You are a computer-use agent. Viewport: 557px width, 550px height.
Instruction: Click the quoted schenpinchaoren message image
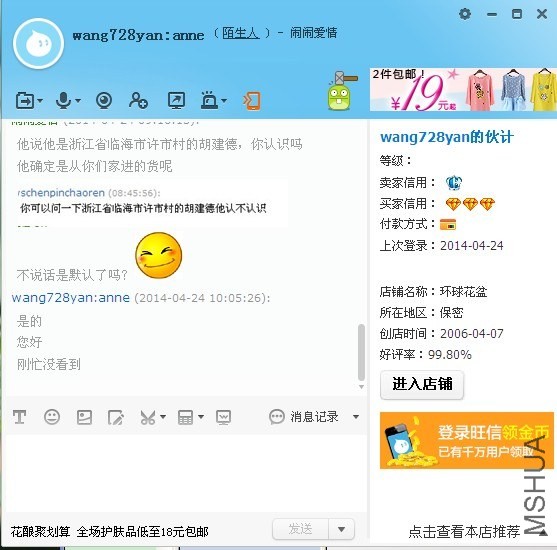(152, 203)
